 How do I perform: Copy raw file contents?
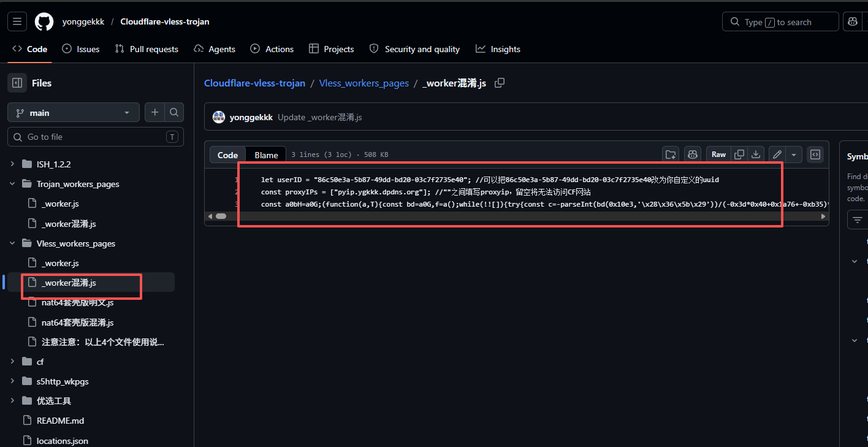coord(739,155)
